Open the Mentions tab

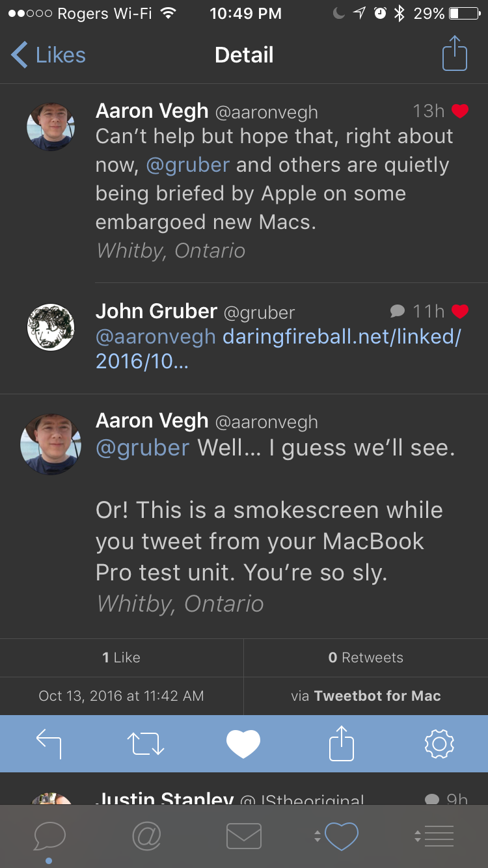click(x=146, y=835)
